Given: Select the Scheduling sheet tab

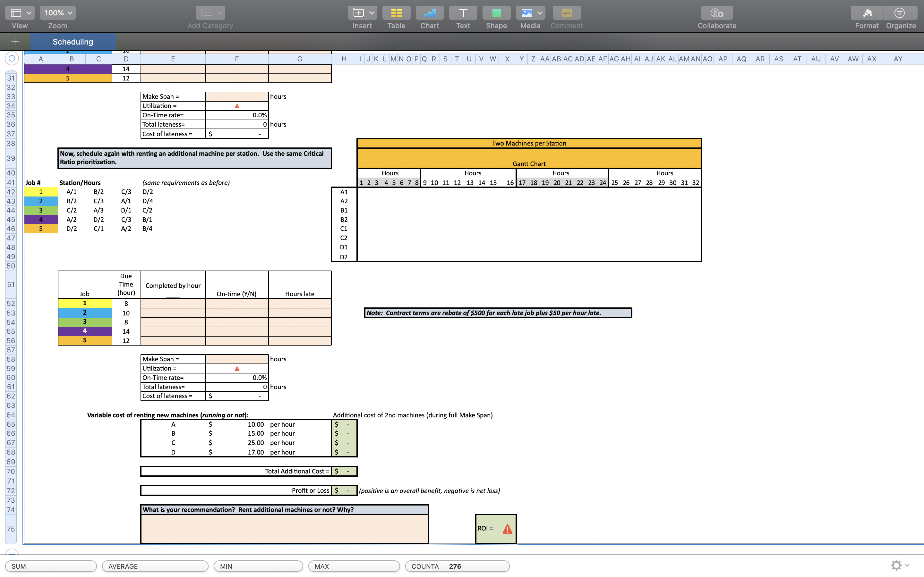Looking at the screenshot, I should (x=73, y=42).
